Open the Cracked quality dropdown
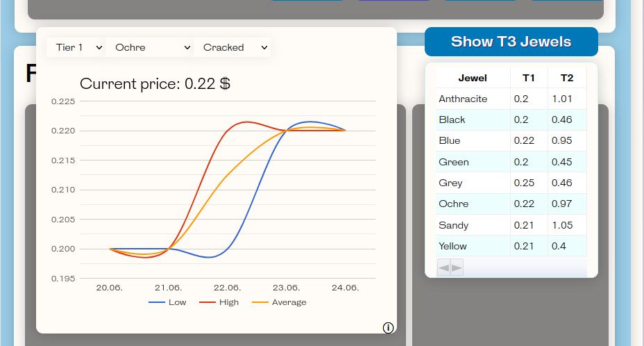The image size is (644, 346). [234, 47]
